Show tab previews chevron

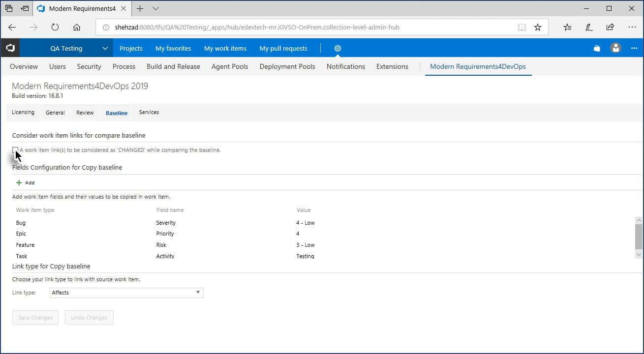(155, 8)
